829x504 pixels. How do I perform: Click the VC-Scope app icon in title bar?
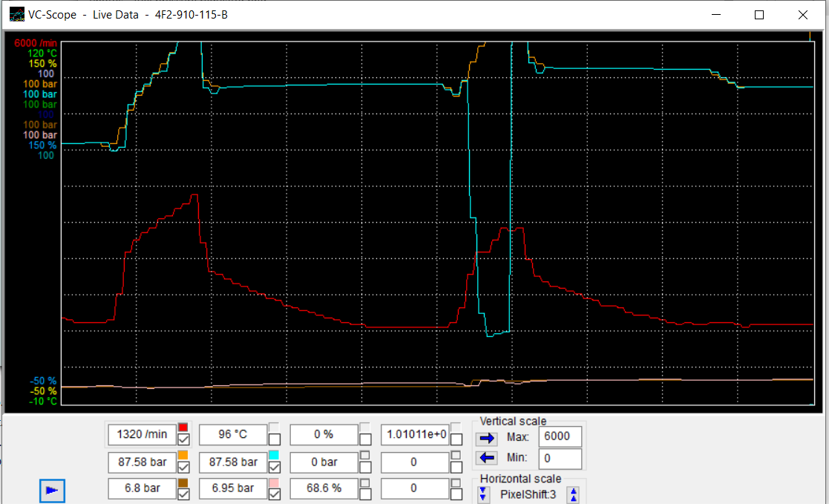[x=16, y=15]
